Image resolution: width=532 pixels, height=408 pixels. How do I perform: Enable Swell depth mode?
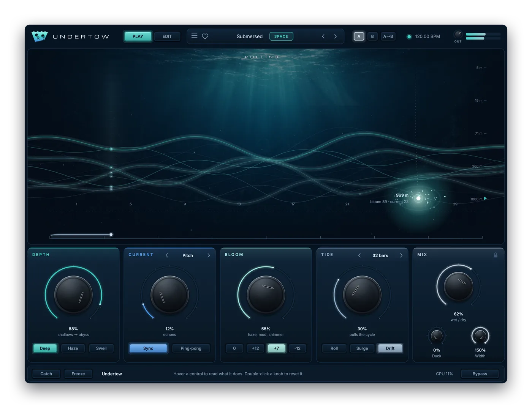click(101, 348)
